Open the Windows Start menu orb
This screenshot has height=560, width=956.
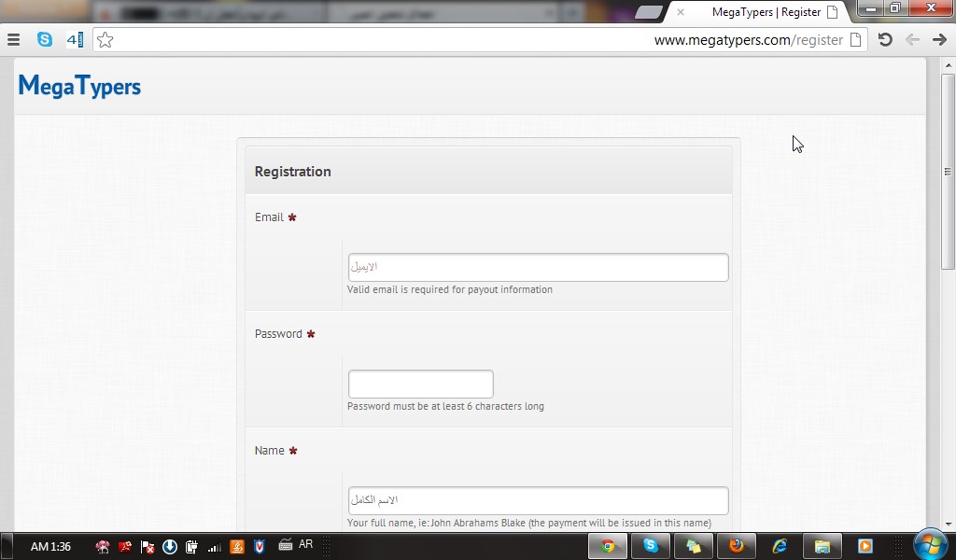[x=931, y=544]
